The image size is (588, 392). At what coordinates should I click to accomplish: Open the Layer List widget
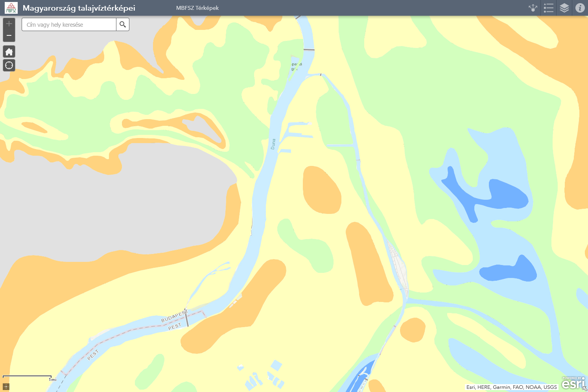coord(564,8)
